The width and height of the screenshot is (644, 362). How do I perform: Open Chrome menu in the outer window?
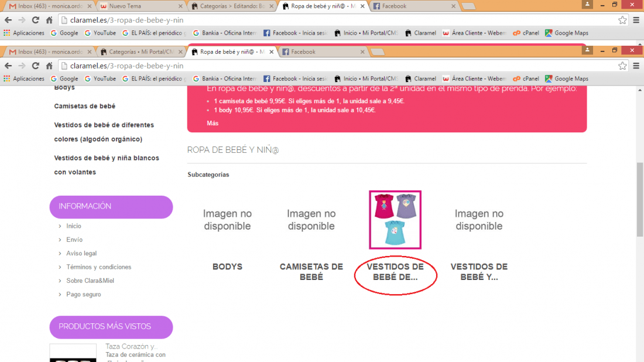(636, 20)
